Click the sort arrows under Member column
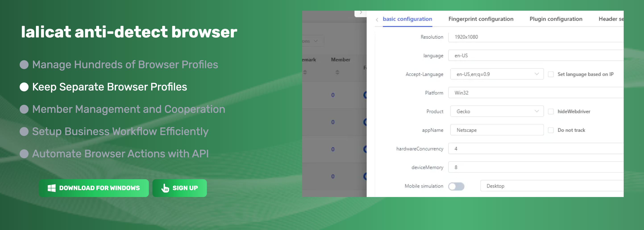This screenshot has height=230, width=644. (x=337, y=72)
